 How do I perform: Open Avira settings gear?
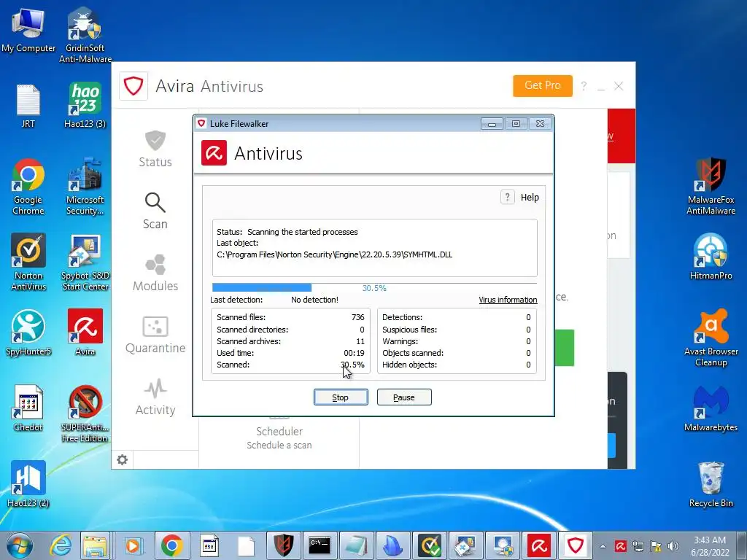123,459
